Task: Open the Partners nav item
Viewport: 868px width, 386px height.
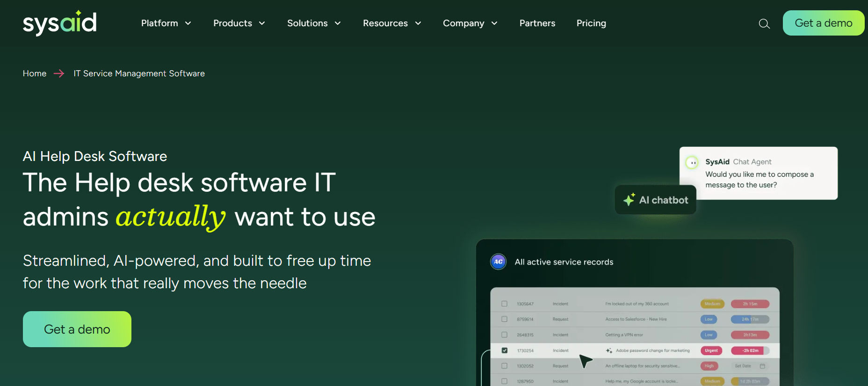Action: 537,23
